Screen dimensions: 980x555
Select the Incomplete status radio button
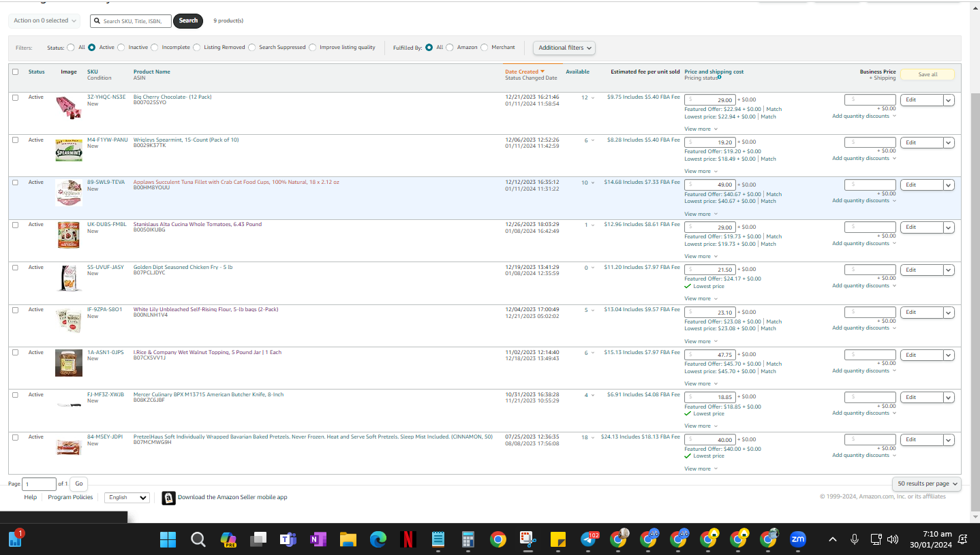tap(155, 48)
